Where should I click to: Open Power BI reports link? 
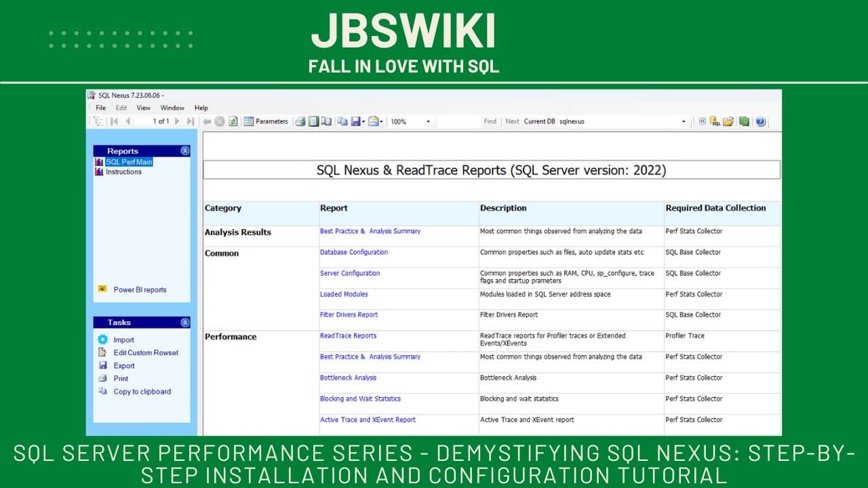[x=140, y=289]
